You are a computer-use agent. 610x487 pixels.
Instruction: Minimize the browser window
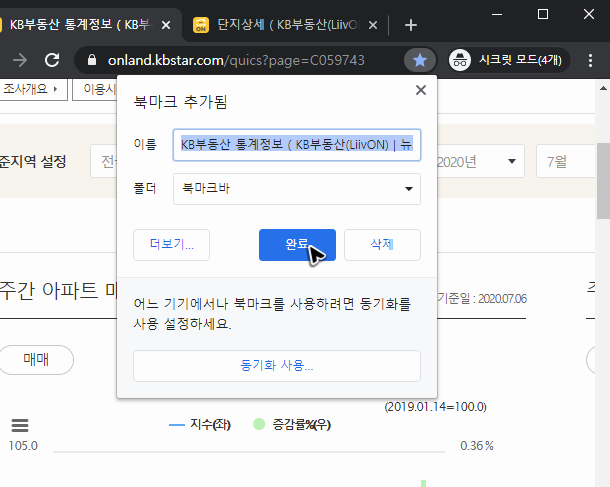tap(497, 14)
